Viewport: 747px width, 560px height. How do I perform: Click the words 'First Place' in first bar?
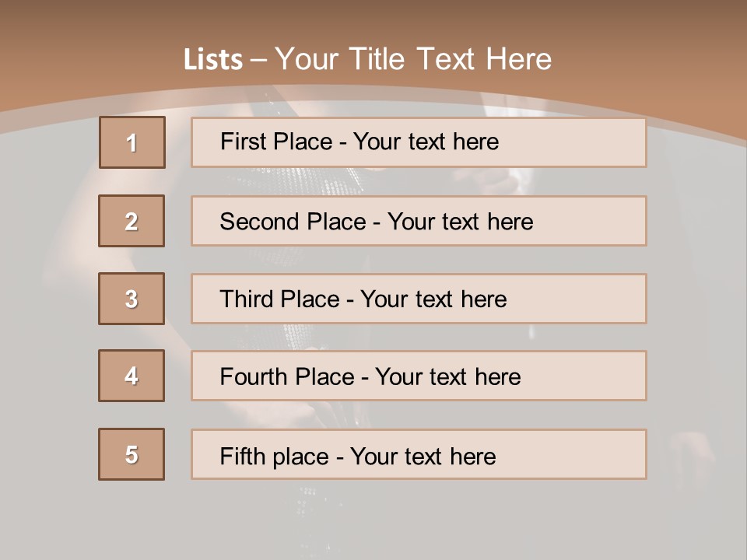(276, 142)
